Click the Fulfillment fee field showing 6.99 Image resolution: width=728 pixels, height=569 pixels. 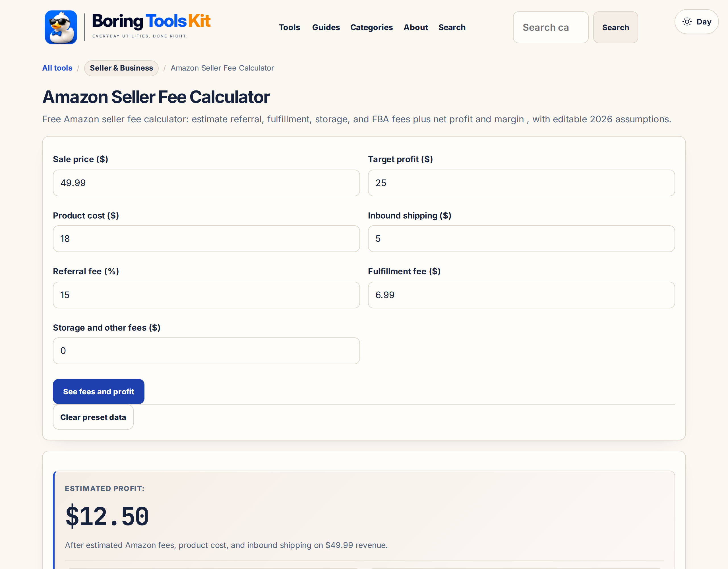tap(521, 295)
